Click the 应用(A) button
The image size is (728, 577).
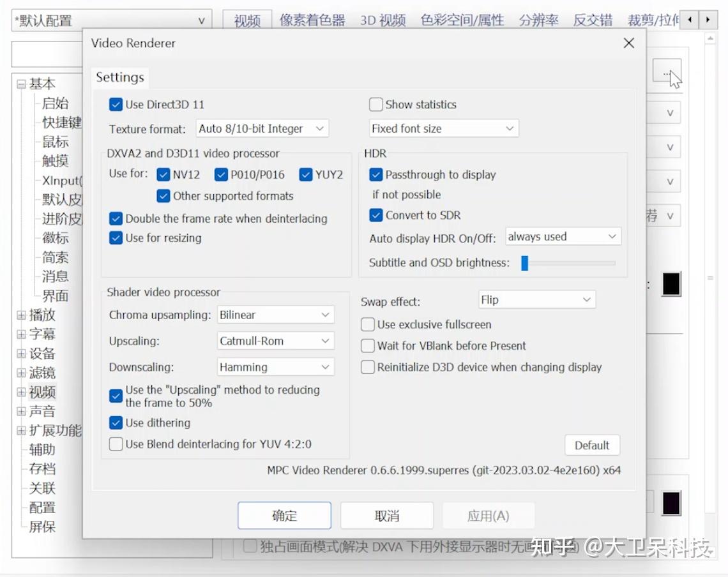tap(489, 515)
